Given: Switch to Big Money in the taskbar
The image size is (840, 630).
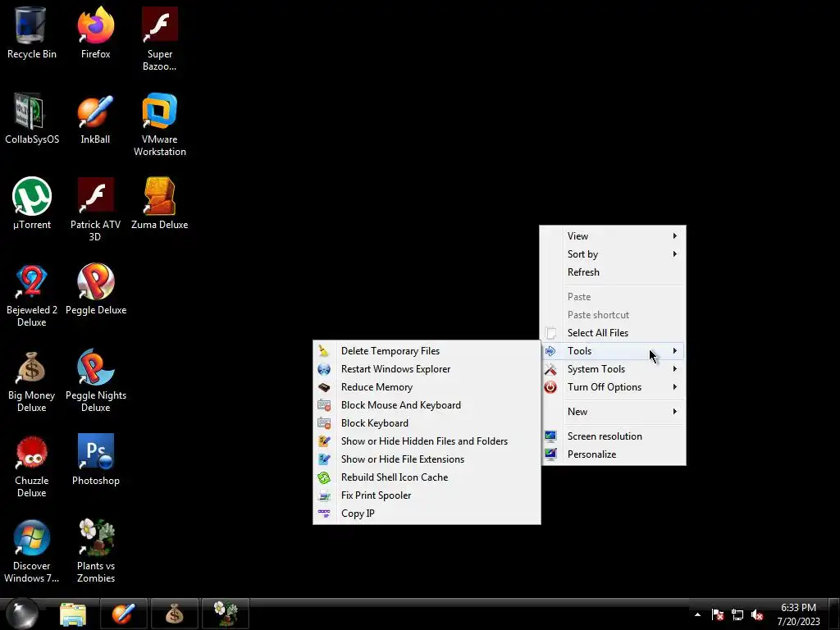Looking at the screenshot, I should point(174,614).
